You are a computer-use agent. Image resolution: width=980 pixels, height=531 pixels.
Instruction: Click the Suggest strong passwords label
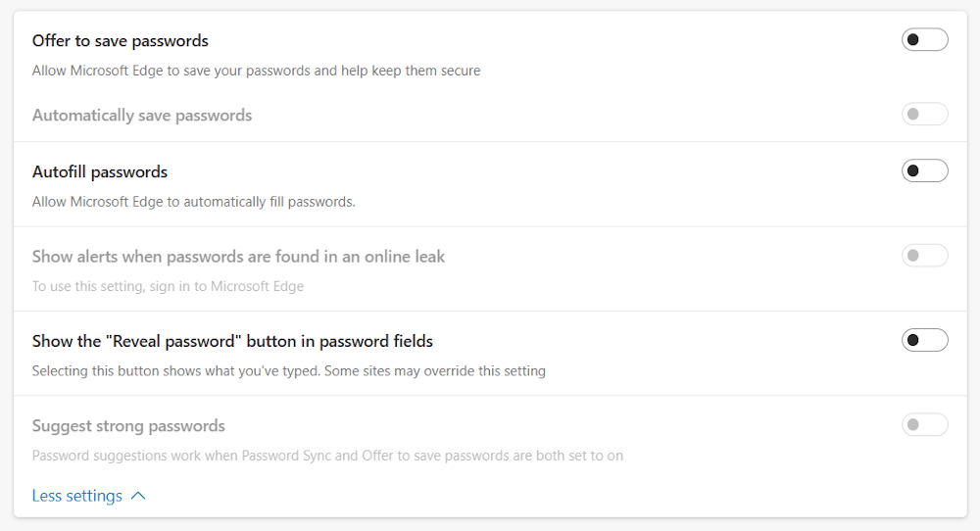tap(128, 426)
